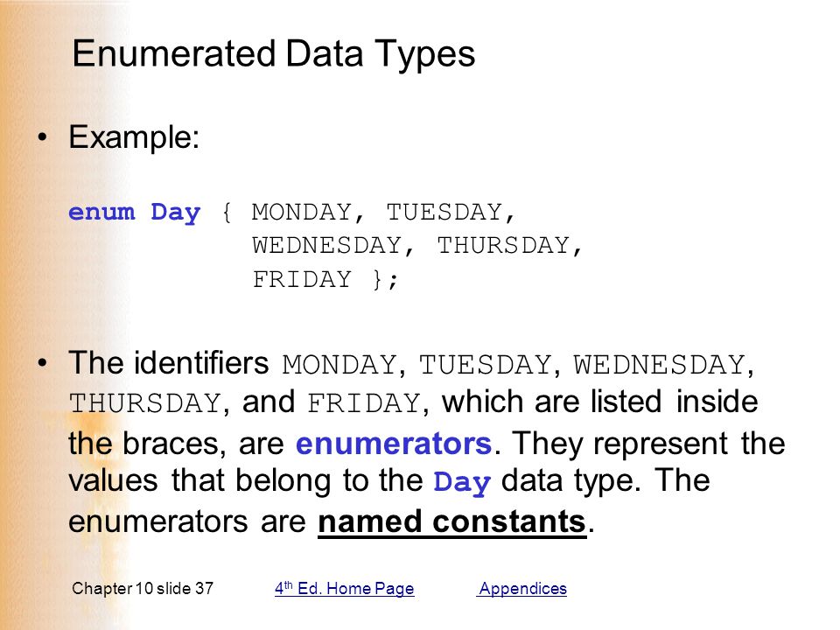Open the Appendices link
This screenshot has width=840, height=630.
(521, 588)
